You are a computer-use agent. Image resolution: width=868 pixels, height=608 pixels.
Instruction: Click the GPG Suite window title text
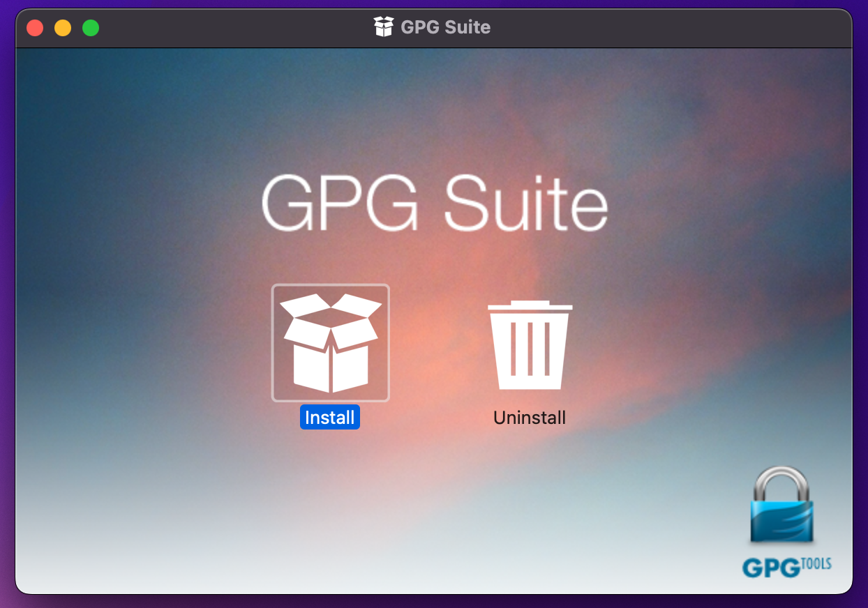click(445, 27)
